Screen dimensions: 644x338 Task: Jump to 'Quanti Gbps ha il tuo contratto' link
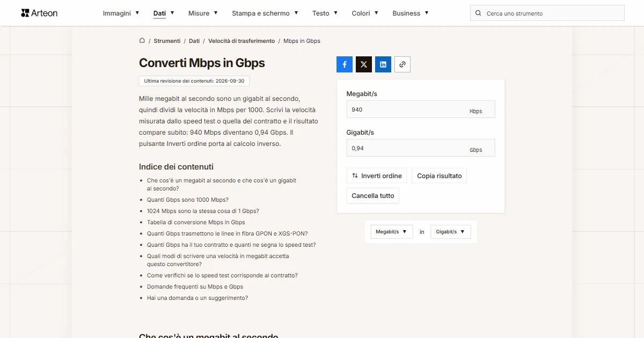pyautogui.click(x=231, y=245)
